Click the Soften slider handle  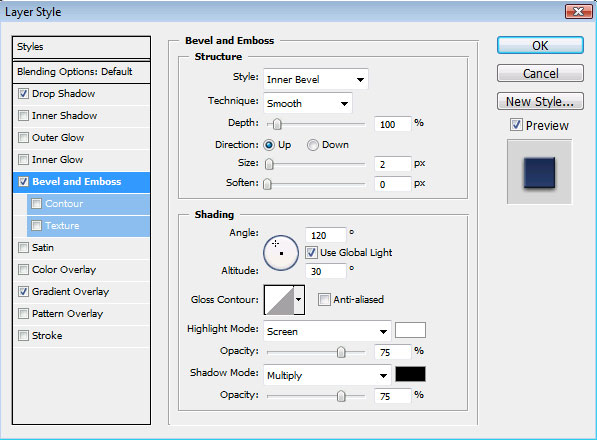(x=268, y=184)
